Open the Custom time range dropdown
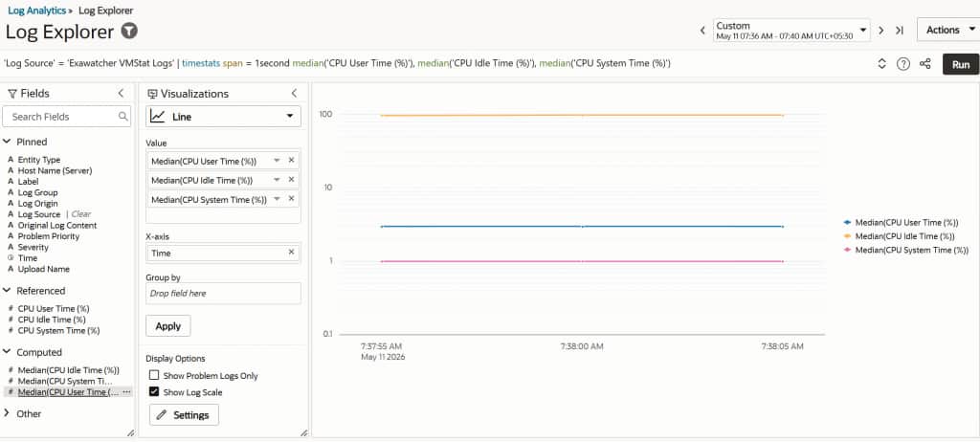 (791, 30)
